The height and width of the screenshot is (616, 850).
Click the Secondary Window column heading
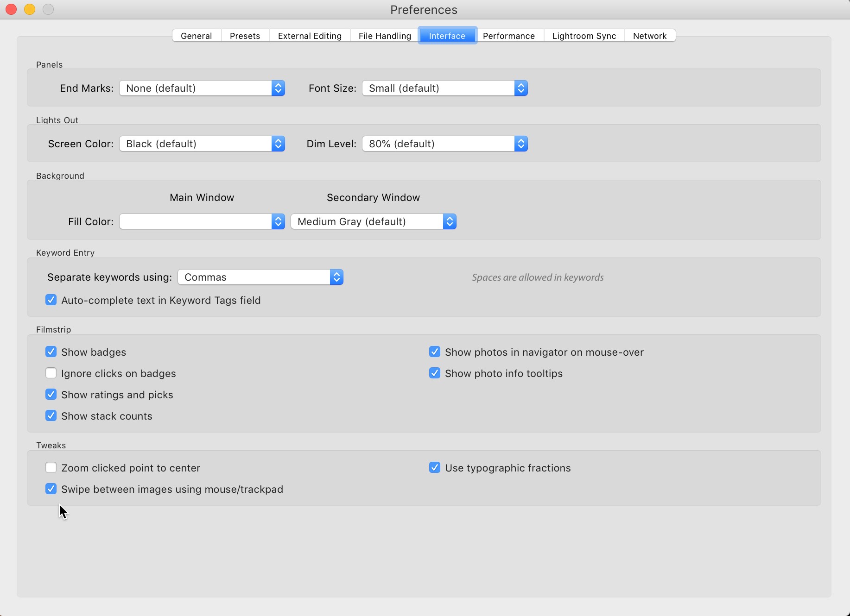374,197
